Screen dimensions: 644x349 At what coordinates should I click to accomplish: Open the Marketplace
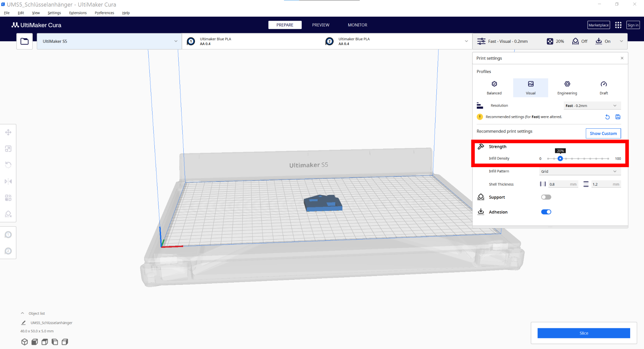(599, 25)
